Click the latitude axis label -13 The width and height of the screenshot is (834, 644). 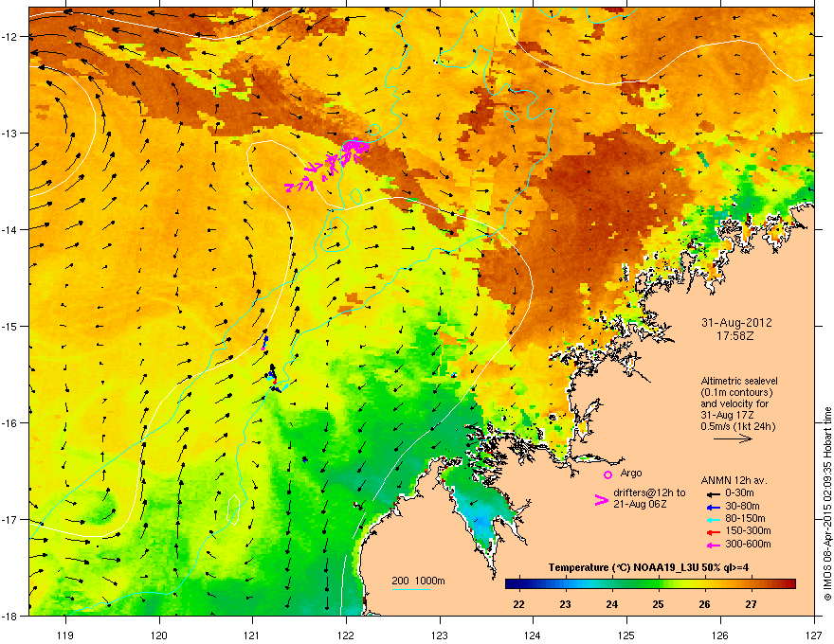point(10,133)
